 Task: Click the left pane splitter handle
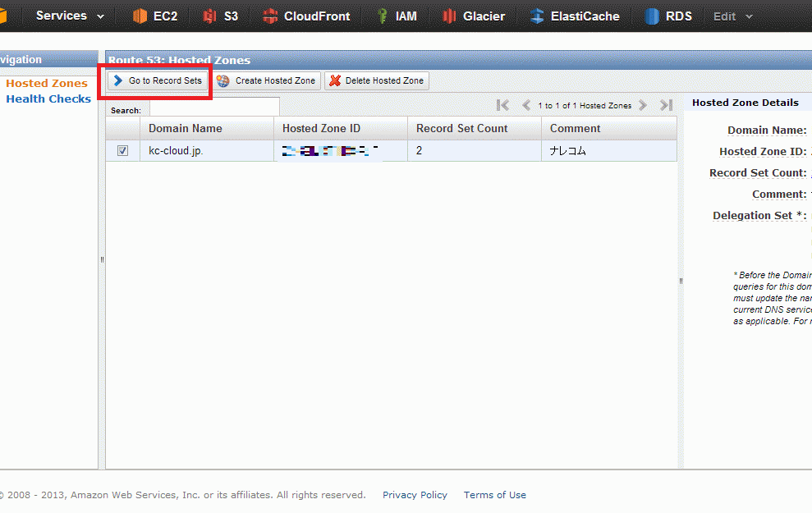(x=102, y=260)
